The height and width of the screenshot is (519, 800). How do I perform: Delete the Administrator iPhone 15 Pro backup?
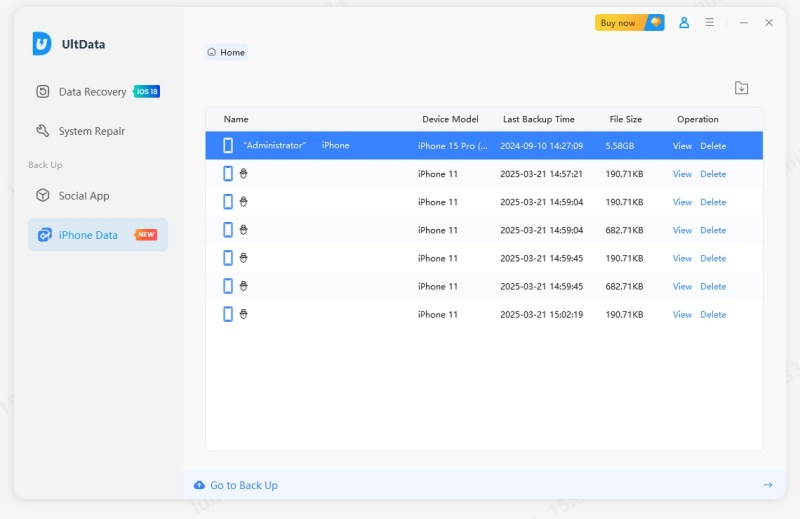tap(713, 146)
